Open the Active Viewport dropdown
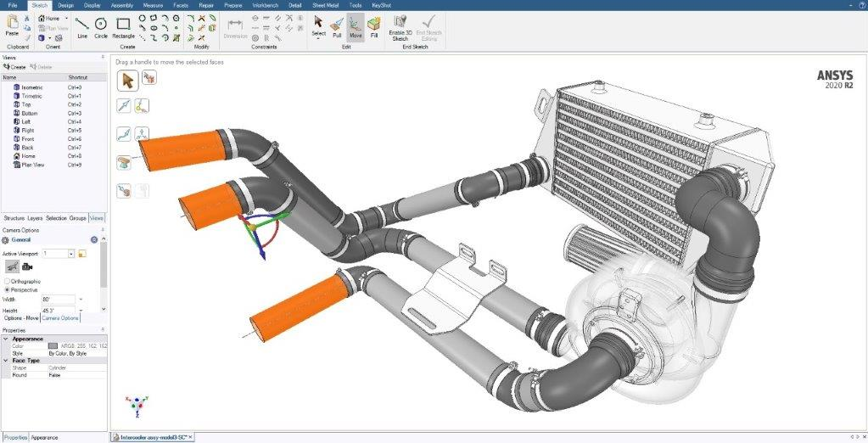Screen dimensions: 868x443 click(x=71, y=254)
